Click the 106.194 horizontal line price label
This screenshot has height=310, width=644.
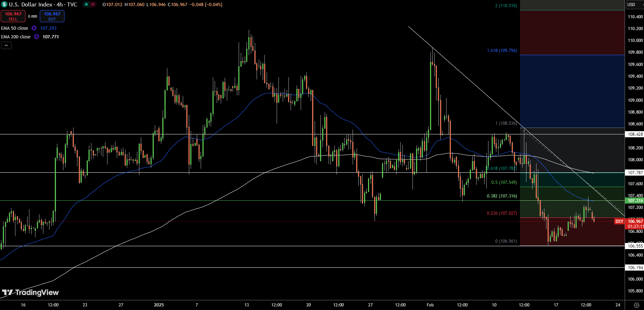[635, 268]
